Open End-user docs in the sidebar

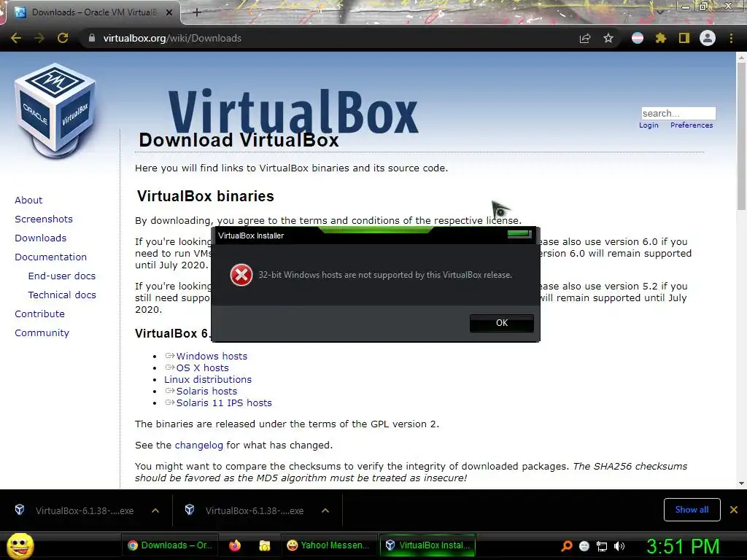tap(62, 276)
